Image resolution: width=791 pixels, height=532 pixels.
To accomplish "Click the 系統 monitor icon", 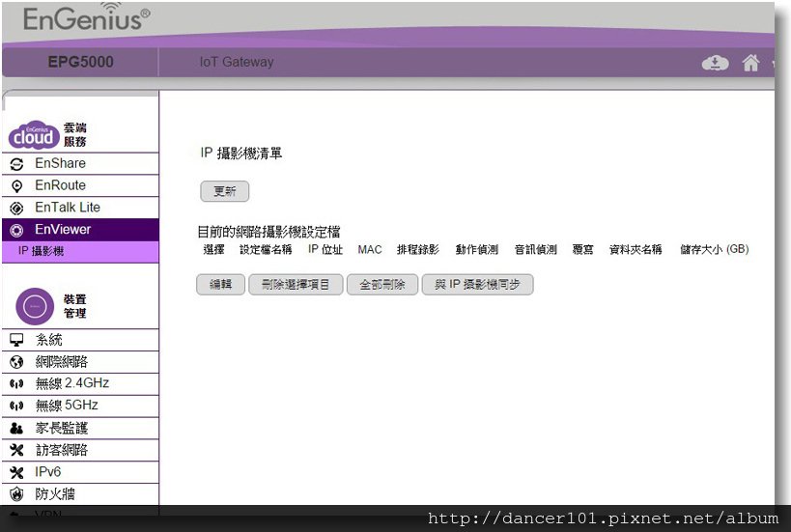I will [16, 341].
